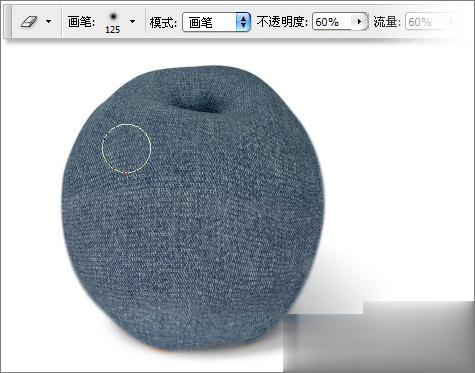Expand the brush preset picker arrow

tap(132, 22)
